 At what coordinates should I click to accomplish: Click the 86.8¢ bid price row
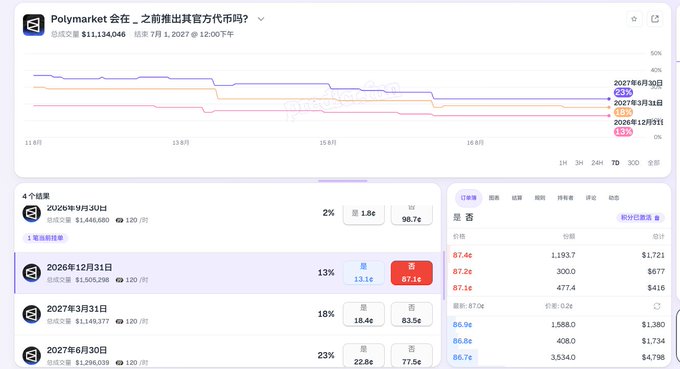pos(559,341)
